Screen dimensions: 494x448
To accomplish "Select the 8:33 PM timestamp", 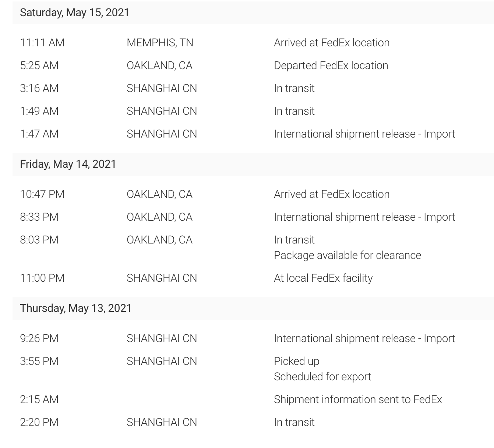I will [x=39, y=217].
